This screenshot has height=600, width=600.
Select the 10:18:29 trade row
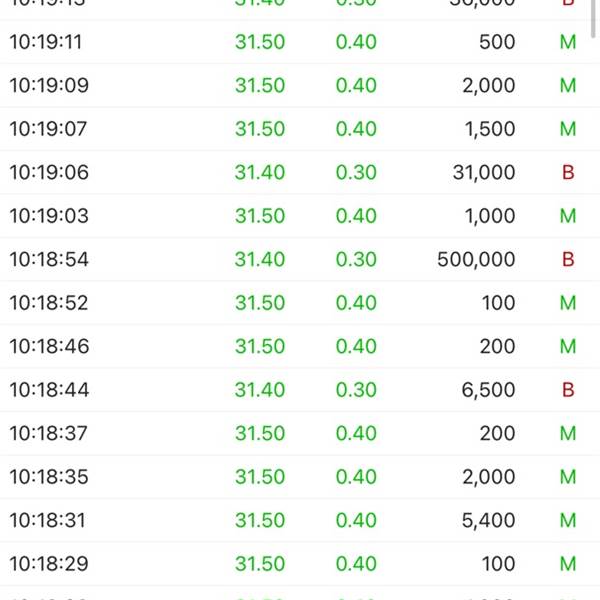[x=300, y=564]
